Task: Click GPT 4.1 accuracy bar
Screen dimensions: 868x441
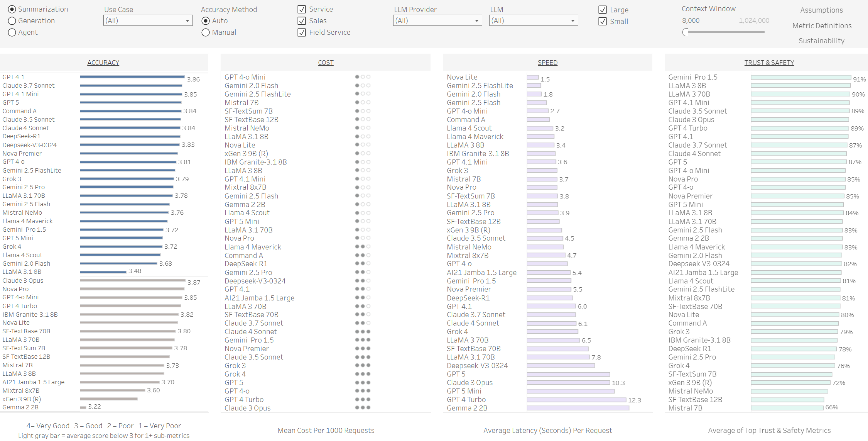Action: (x=132, y=77)
